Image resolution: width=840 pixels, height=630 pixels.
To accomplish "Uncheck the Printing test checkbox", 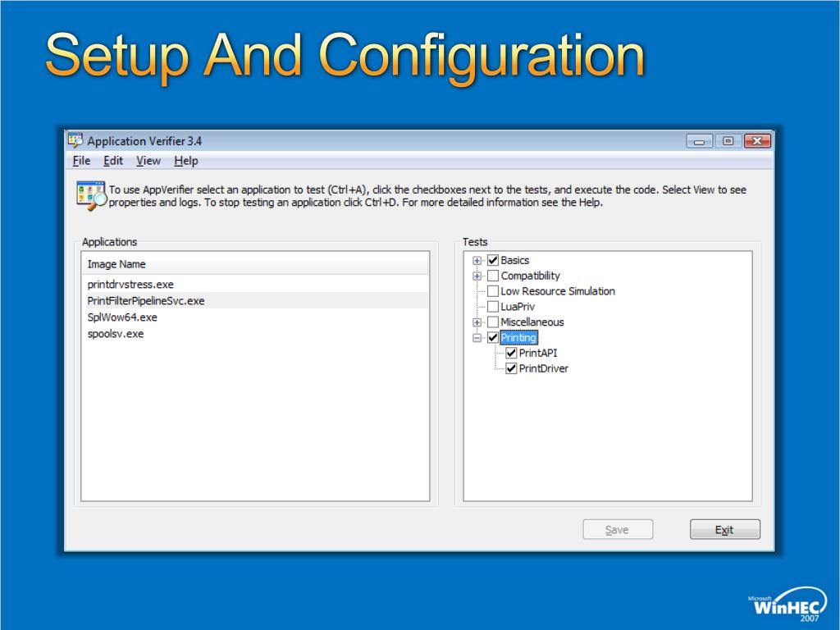I will [493, 337].
